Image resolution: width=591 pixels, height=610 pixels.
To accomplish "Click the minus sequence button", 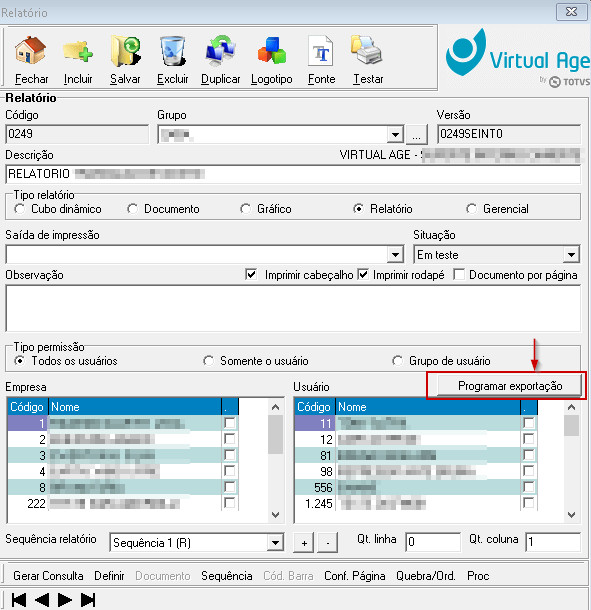I will 328,543.
